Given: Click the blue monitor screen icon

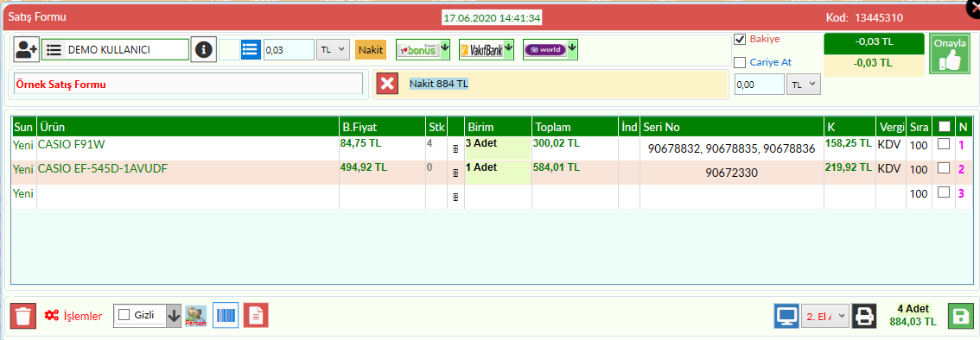Looking at the screenshot, I should pos(786,317).
